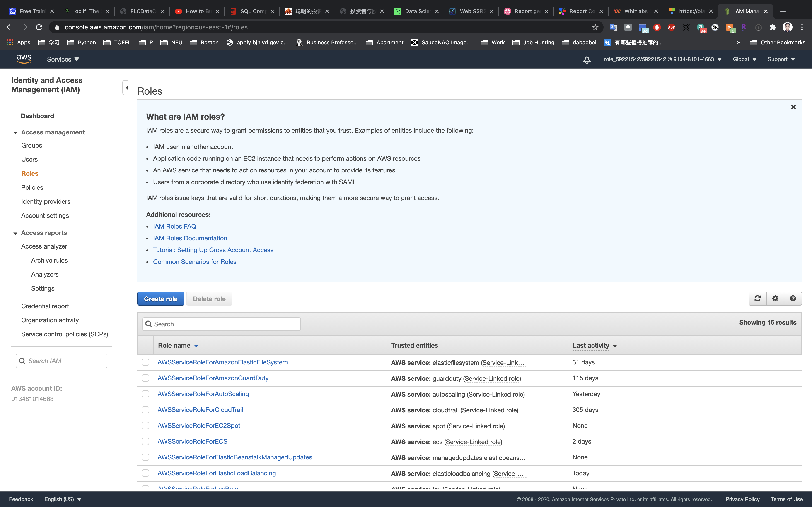Click the roles Search field

pos(221,324)
